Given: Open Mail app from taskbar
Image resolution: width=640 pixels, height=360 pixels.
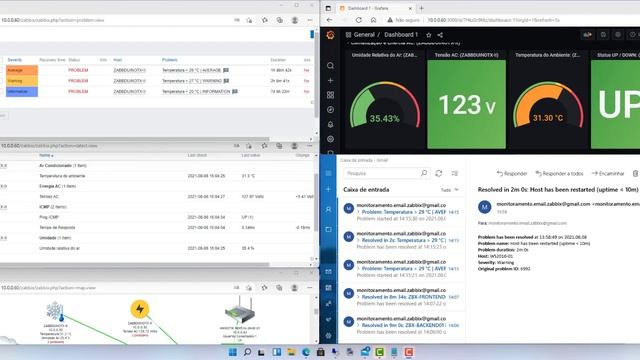Looking at the screenshot, I should point(365,352).
